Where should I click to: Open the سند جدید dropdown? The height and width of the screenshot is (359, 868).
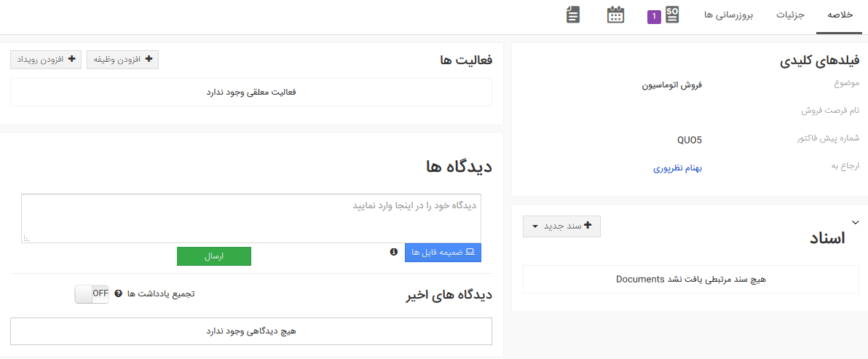click(561, 226)
